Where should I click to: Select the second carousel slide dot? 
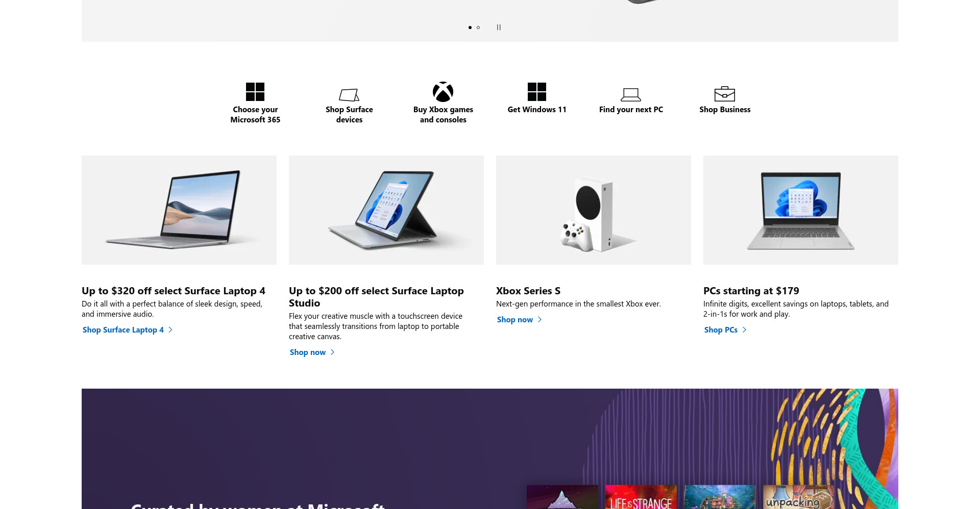click(x=478, y=28)
